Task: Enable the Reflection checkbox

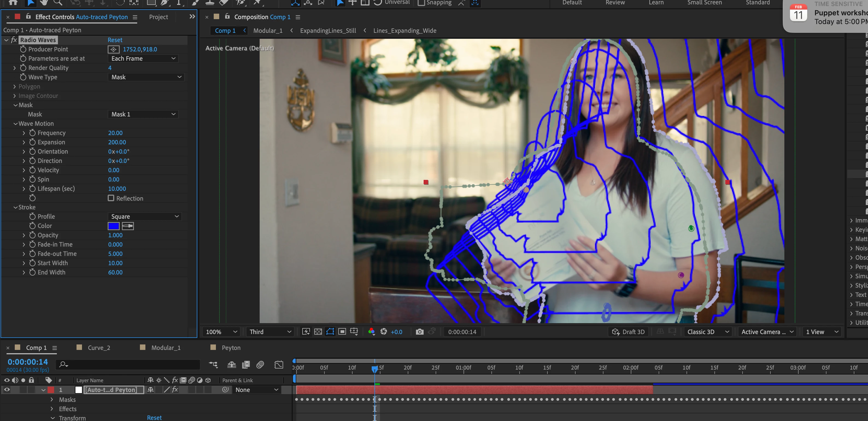Action: point(111,198)
